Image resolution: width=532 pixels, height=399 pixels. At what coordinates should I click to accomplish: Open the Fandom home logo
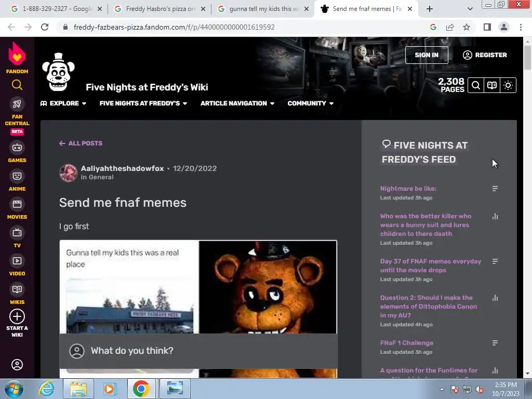coord(17,58)
